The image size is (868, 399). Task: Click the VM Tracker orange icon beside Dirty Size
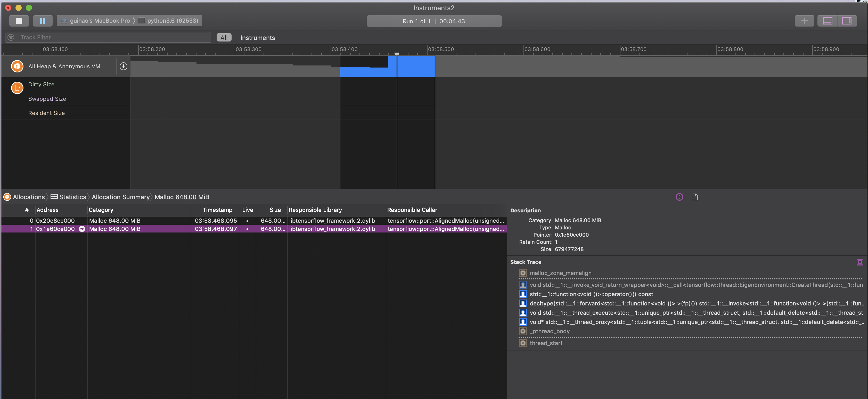coord(17,88)
